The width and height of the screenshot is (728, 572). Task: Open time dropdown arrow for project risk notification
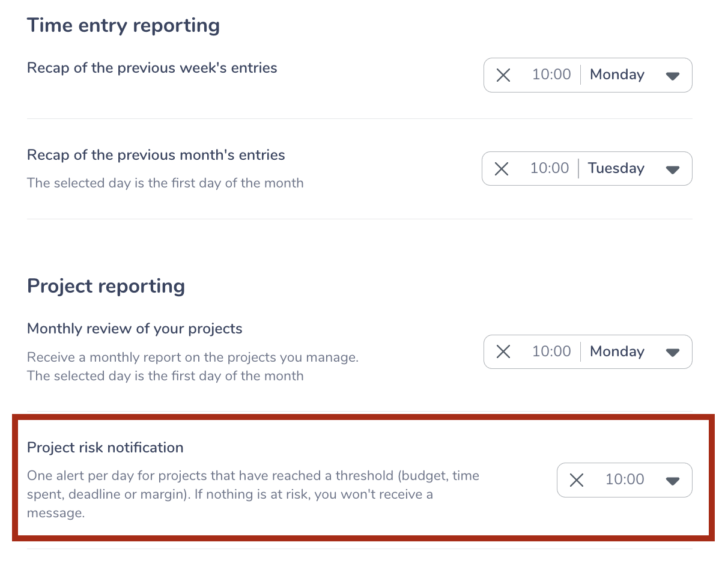click(x=673, y=481)
